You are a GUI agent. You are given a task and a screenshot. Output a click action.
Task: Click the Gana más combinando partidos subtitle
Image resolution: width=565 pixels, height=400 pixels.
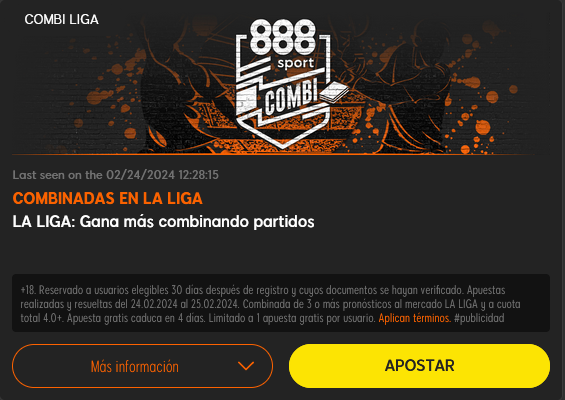coord(197,222)
